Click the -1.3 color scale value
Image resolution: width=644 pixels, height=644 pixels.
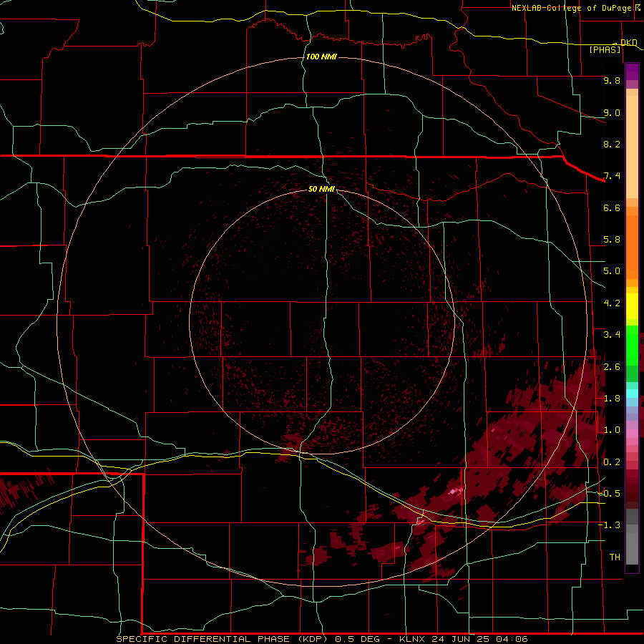pyautogui.click(x=610, y=525)
